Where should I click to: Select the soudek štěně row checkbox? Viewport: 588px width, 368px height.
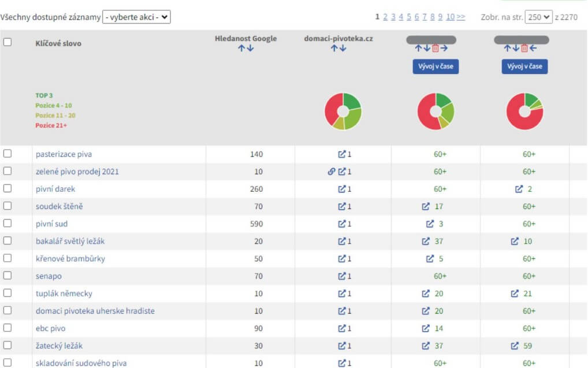[8, 206]
